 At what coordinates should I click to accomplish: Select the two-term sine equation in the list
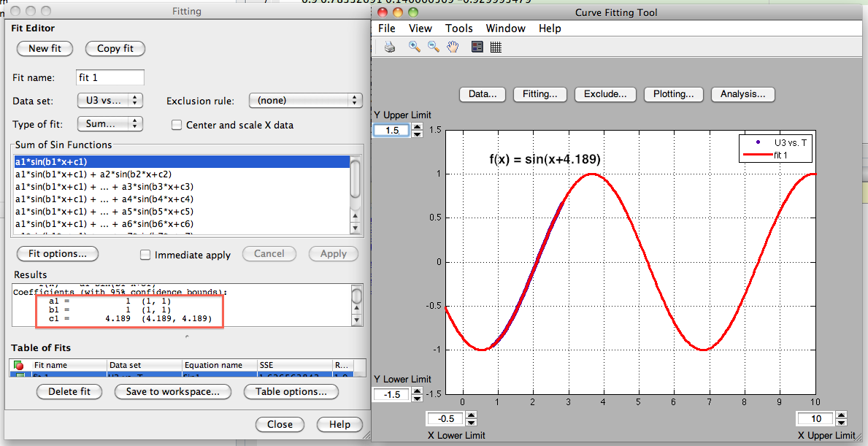pyautogui.click(x=93, y=174)
